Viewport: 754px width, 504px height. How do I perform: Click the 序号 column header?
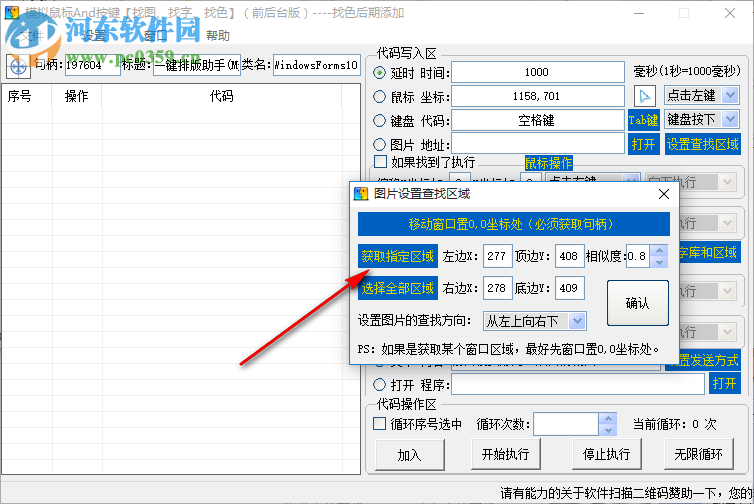click(26, 96)
